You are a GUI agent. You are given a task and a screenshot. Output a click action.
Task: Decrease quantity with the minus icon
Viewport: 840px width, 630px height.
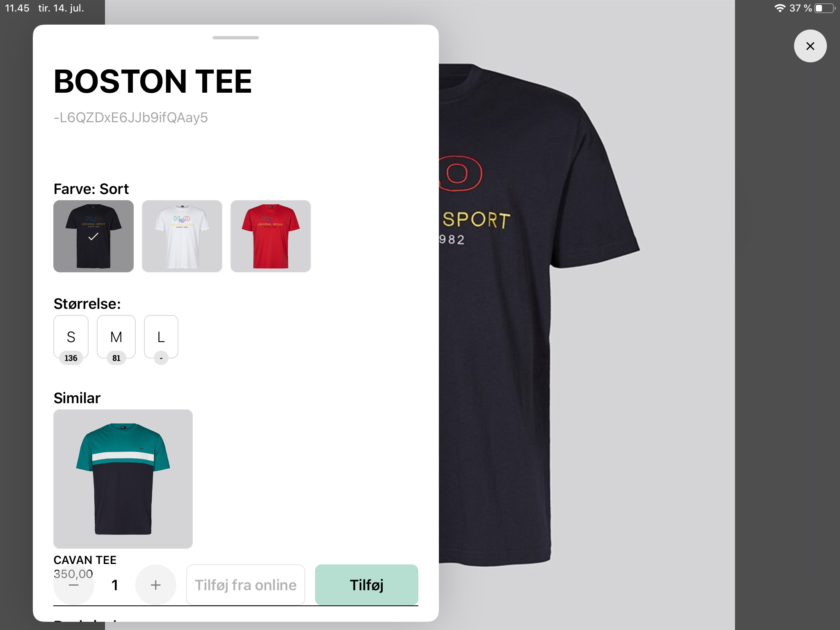coord(73,585)
